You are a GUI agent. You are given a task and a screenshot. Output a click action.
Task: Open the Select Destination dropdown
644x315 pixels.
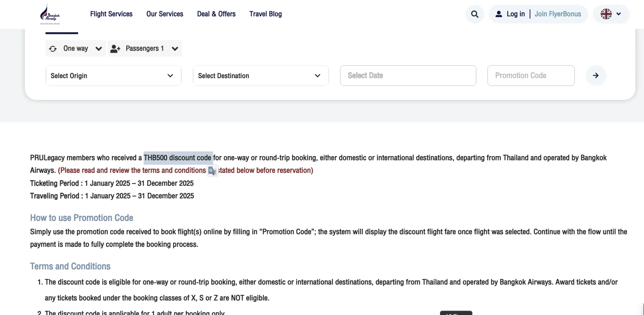click(261, 76)
